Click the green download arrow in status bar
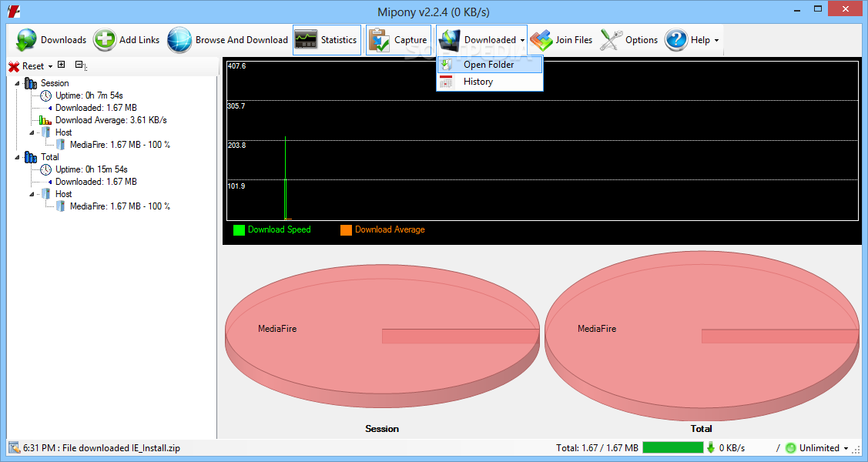The image size is (868, 462). pos(711,447)
